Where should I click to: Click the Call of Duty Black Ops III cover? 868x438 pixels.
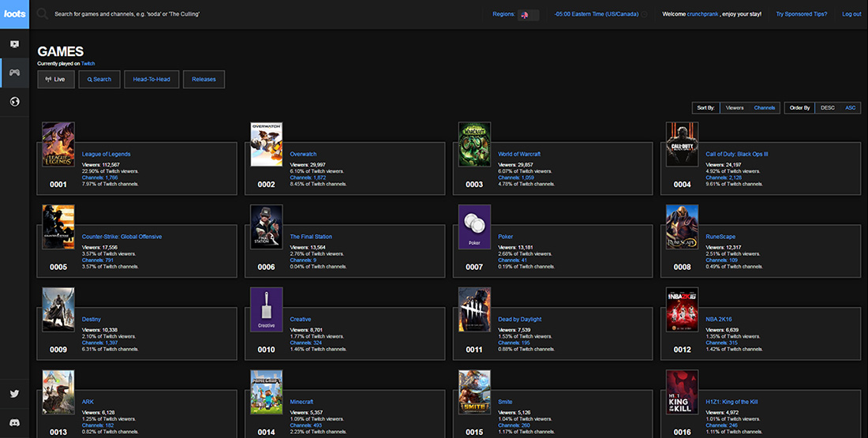point(682,144)
